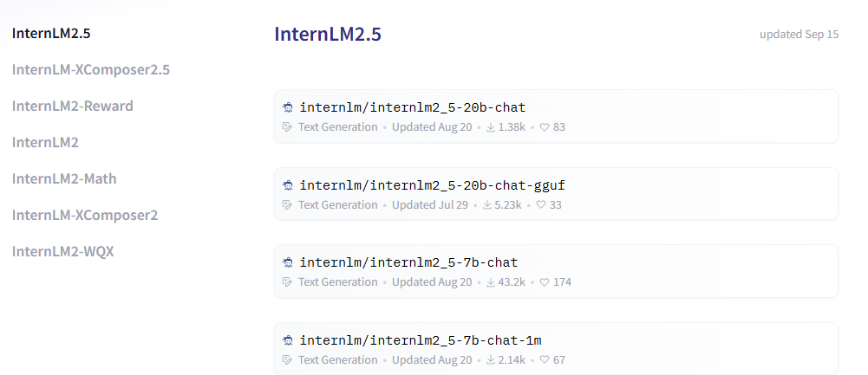Click the avatar icon beside internlm2_5-20b-chat-gguf

(x=288, y=185)
